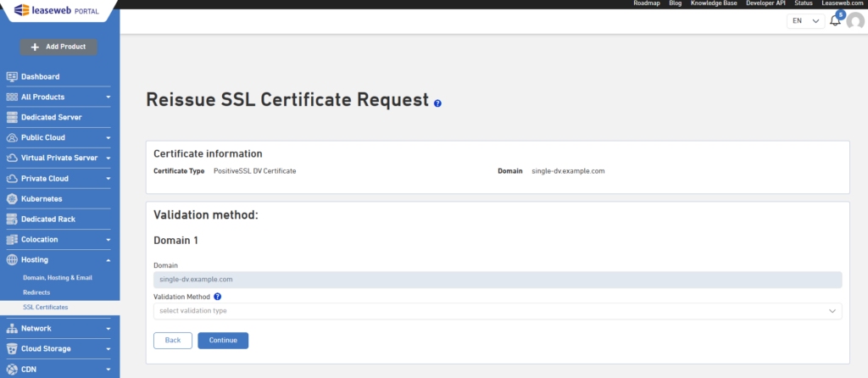Click the user avatar icon
This screenshot has height=378, width=868.
[x=855, y=21]
